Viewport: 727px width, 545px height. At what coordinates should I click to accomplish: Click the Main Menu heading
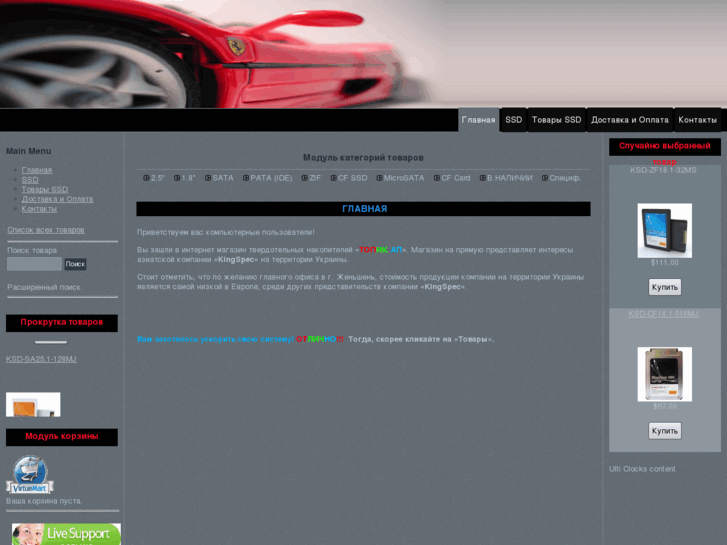29,151
